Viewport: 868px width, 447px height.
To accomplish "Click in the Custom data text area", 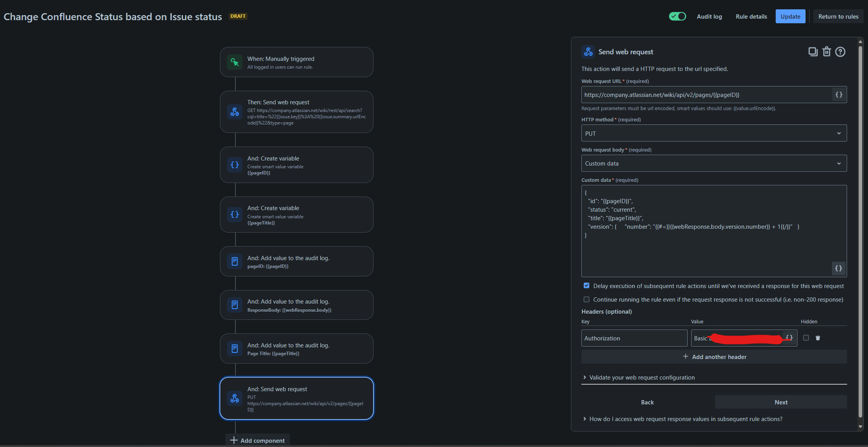I will pyautogui.click(x=714, y=231).
